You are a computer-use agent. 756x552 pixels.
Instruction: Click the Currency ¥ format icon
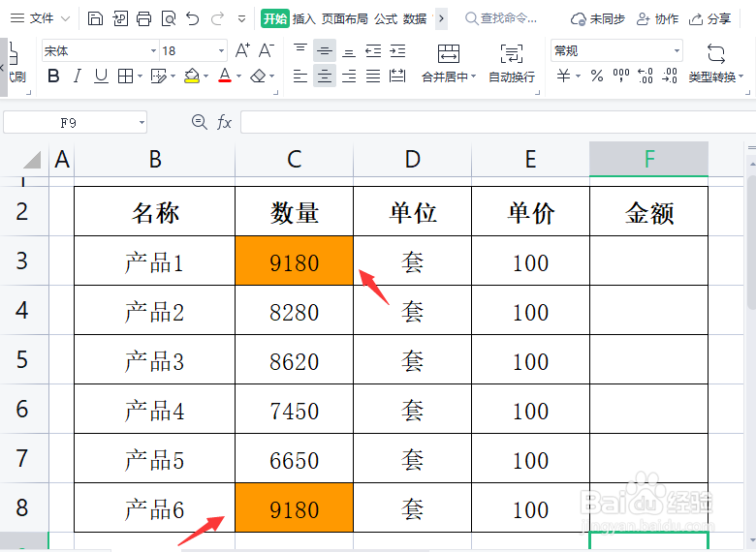coord(563,77)
